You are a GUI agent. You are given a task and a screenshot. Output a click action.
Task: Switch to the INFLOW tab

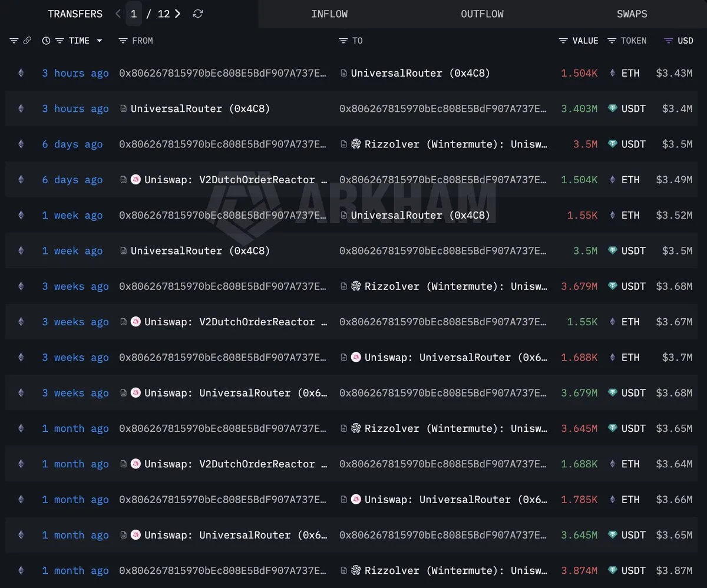329,14
